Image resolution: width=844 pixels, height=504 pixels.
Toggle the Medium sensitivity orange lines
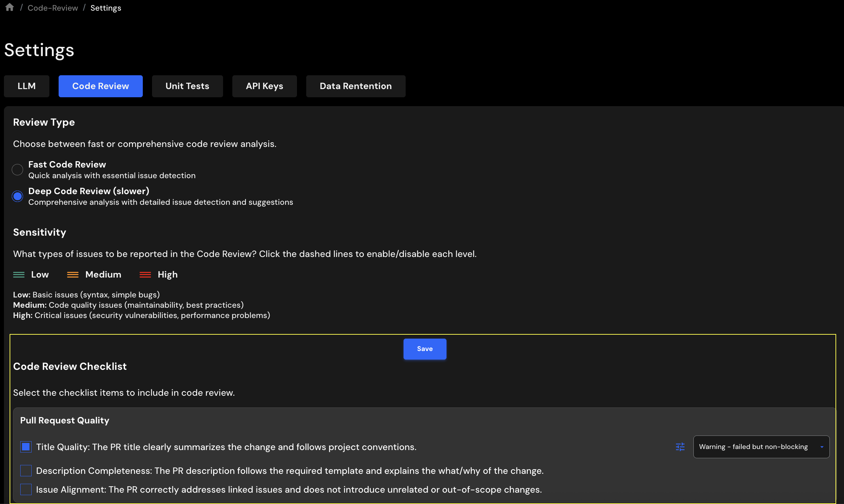pyautogui.click(x=73, y=275)
